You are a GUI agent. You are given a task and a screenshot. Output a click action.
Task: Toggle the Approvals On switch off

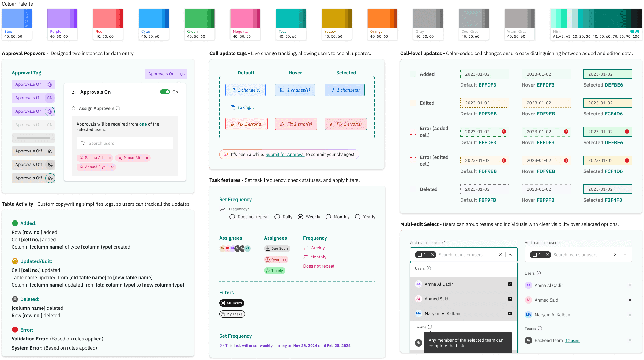[165, 92]
